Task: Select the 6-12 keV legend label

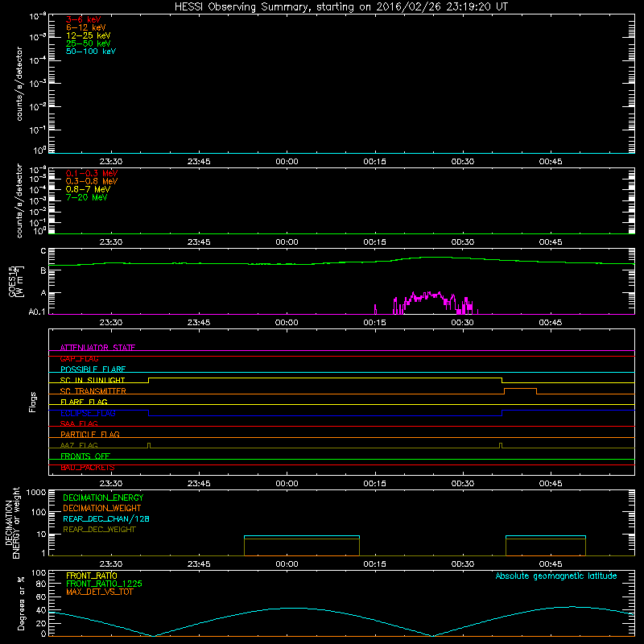Action: pyautogui.click(x=86, y=27)
